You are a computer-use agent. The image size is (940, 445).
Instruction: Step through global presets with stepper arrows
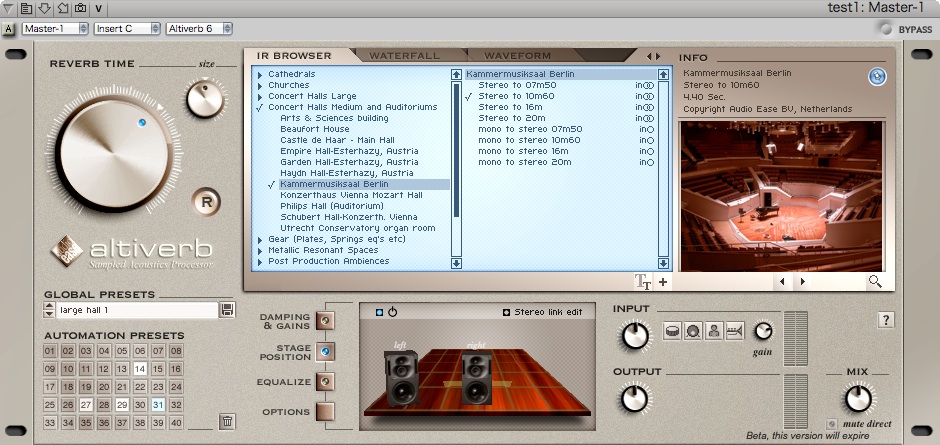tap(49, 310)
